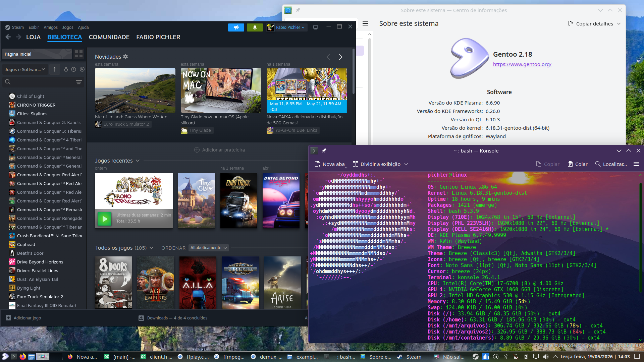
Task: Go back with Steam's back arrow
Action: point(8,37)
